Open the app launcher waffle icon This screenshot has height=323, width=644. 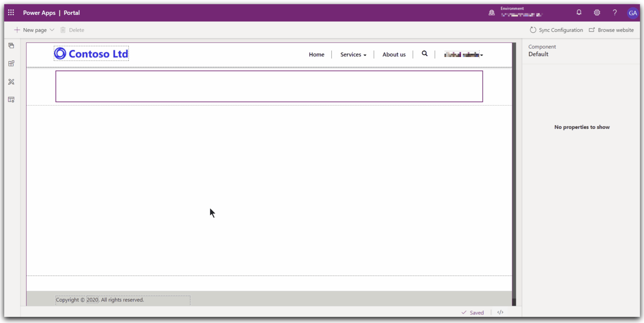(x=11, y=13)
